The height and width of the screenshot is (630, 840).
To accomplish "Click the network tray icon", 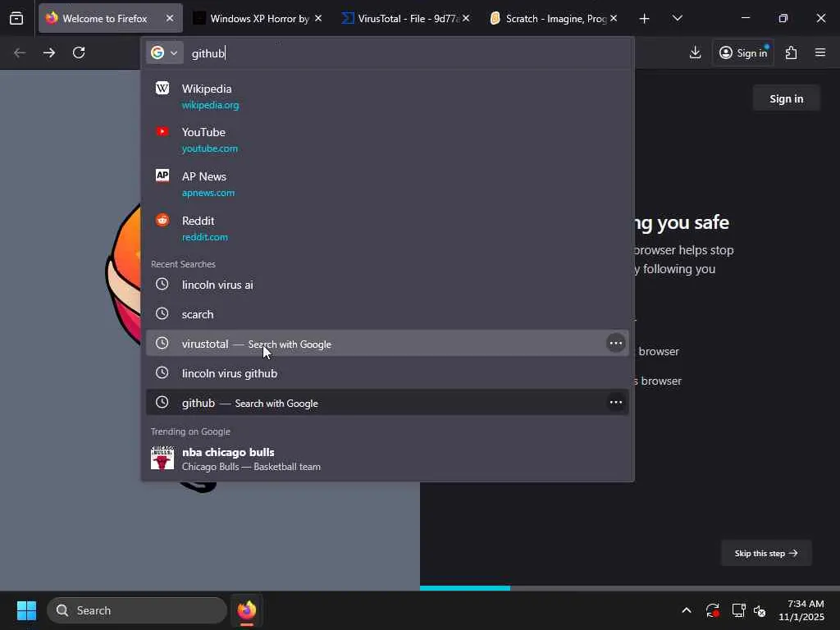I will click(739, 610).
